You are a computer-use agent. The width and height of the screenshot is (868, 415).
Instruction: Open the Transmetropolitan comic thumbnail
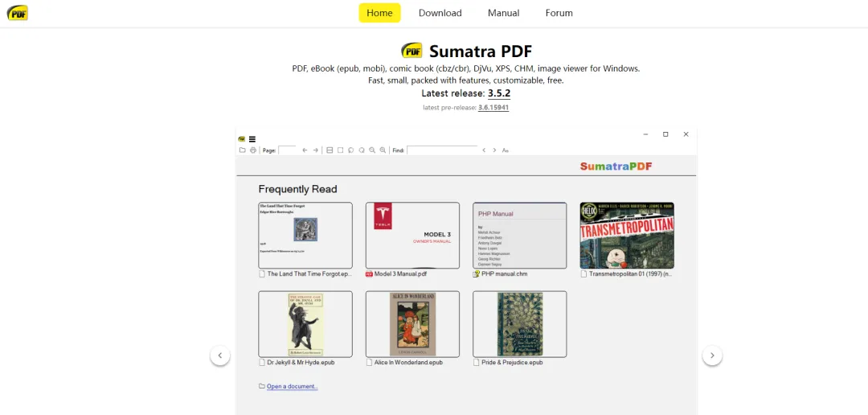click(x=627, y=236)
